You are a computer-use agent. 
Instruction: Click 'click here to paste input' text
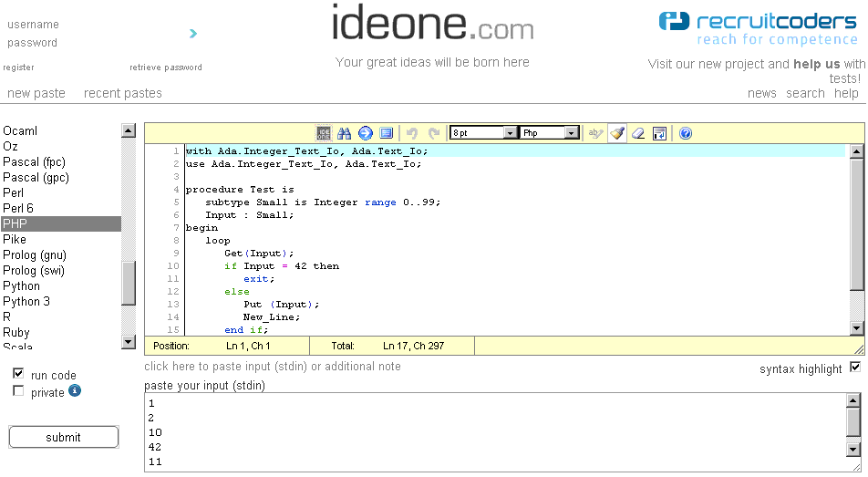point(273,367)
